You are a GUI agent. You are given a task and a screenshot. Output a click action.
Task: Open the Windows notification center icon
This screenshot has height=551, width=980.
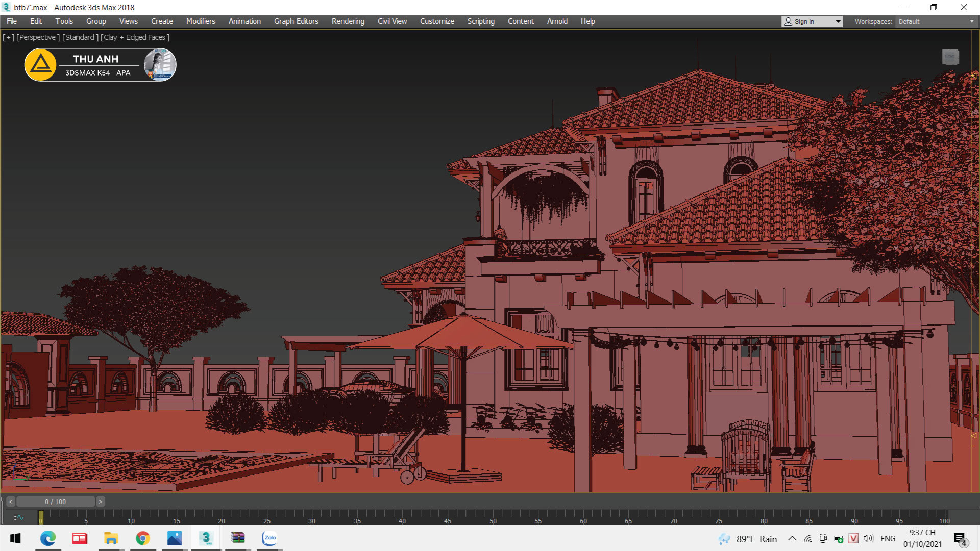960,539
